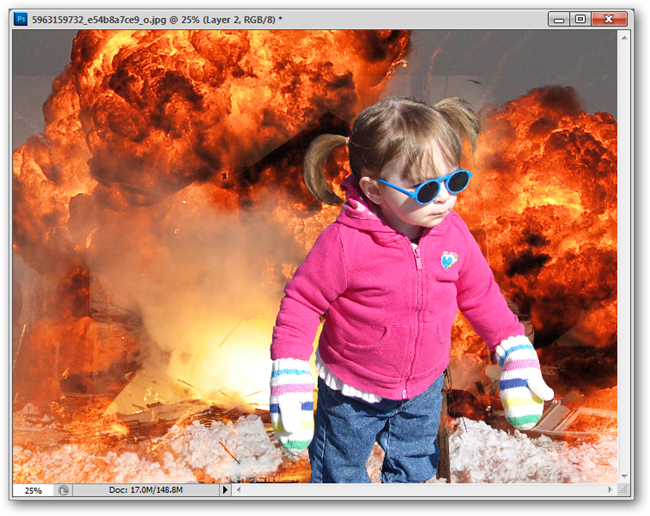Click the Photoshop Ps icon in title bar

pos(21,19)
